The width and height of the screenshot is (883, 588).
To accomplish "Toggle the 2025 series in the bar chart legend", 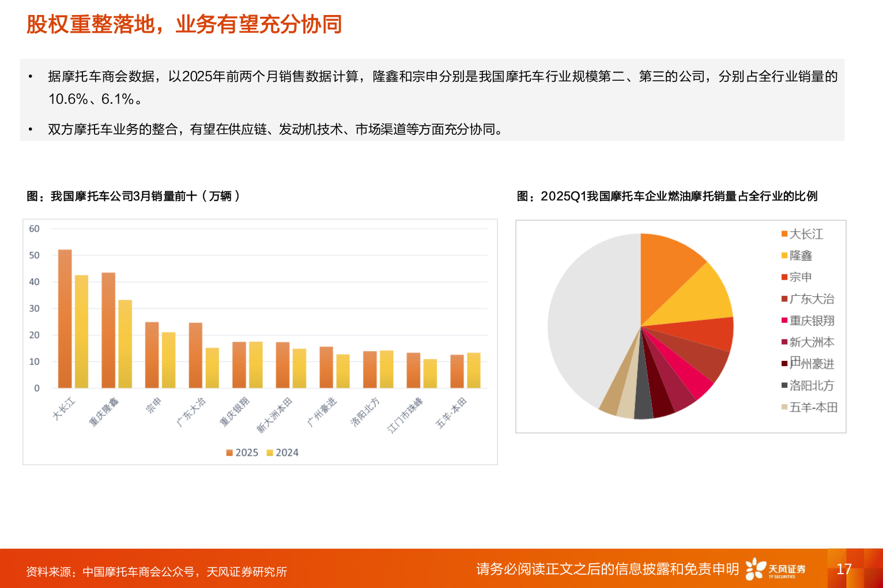I will coord(242,452).
